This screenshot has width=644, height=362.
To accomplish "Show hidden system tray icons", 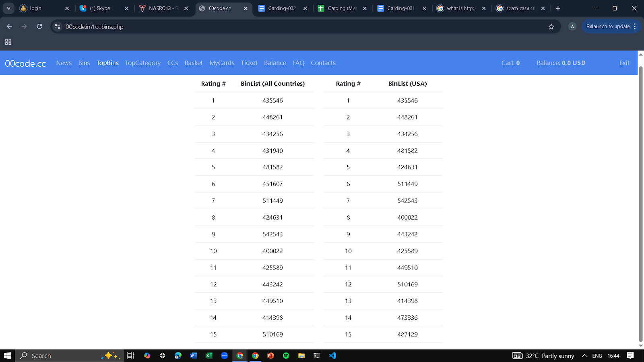I will tap(585, 356).
